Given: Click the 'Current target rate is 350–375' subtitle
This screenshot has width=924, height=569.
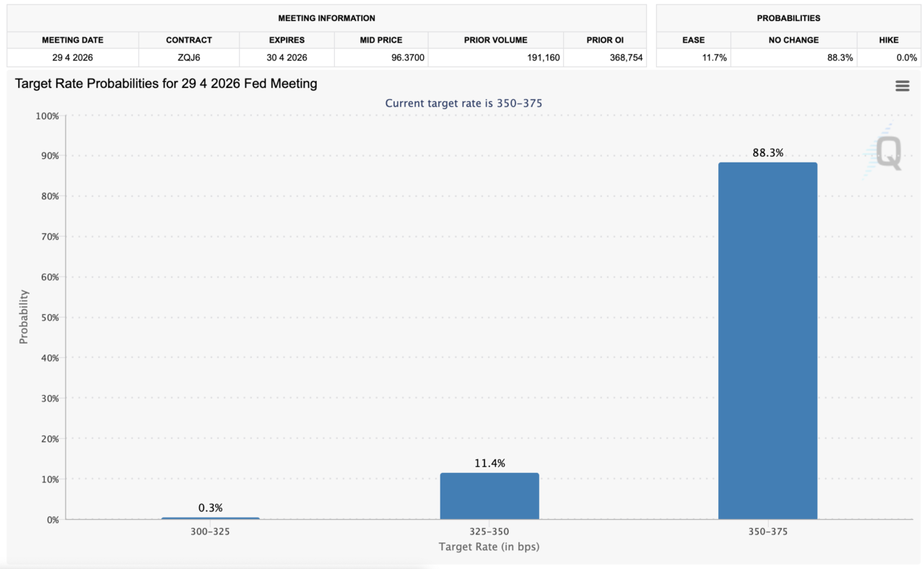Looking at the screenshot, I should tap(463, 103).
